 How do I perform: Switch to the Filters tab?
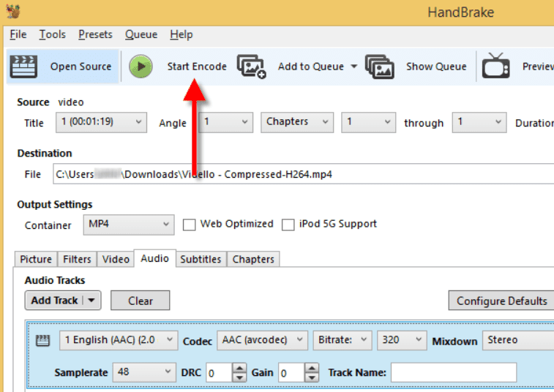77,259
